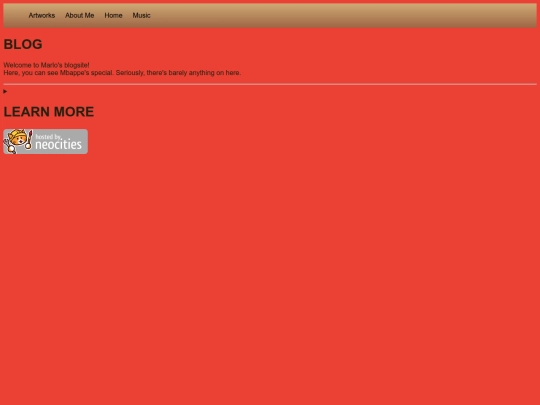
Task: Open the Music page link
Action: click(x=142, y=15)
